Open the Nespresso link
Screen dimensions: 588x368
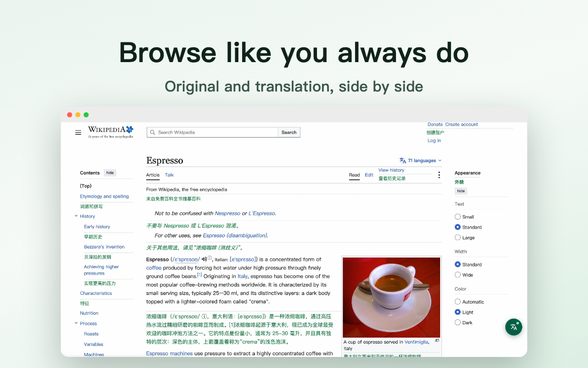227,213
